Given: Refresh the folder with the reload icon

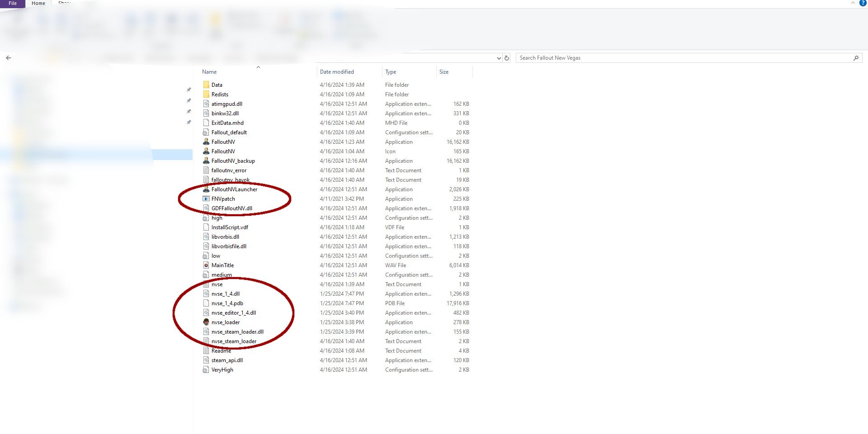Looking at the screenshot, I should (x=507, y=58).
